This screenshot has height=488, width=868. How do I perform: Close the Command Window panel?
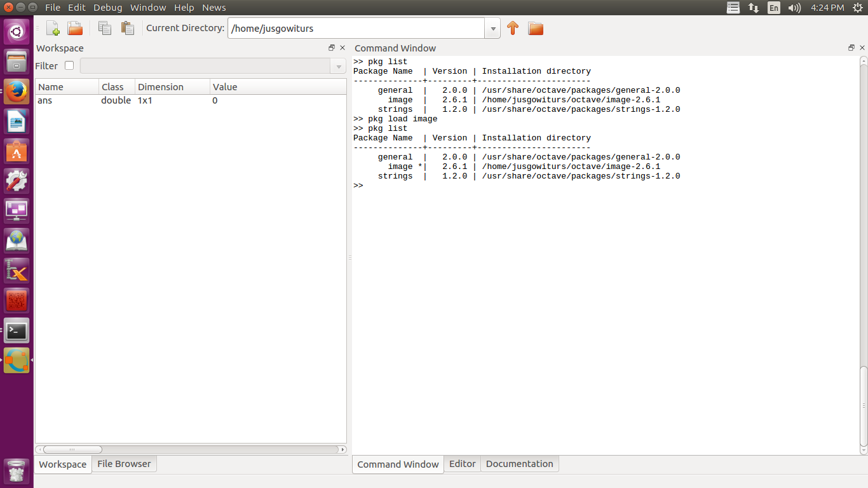[x=862, y=48]
